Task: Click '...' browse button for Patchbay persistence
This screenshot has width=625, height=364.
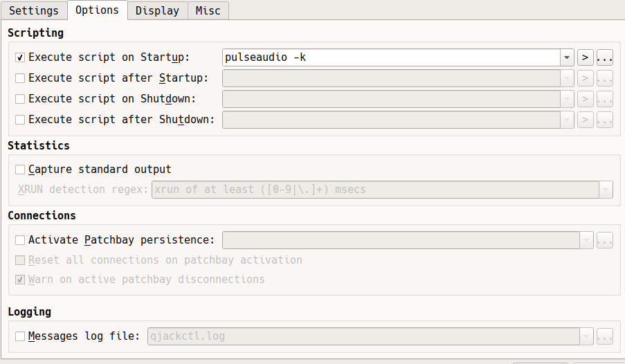Action: (605, 240)
